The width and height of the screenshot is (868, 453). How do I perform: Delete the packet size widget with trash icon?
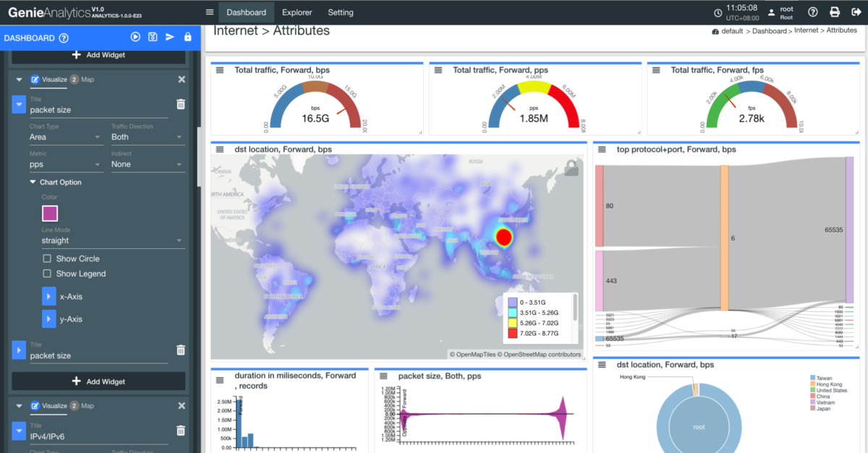pos(181,104)
